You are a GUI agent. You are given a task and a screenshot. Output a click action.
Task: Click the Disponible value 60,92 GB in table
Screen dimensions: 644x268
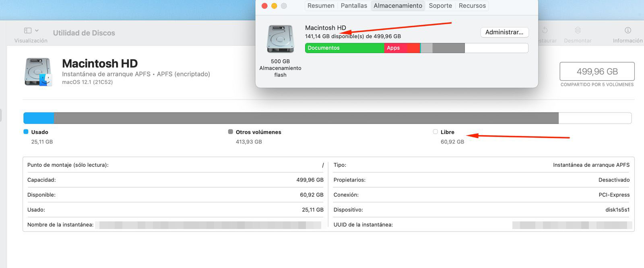(312, 195)
